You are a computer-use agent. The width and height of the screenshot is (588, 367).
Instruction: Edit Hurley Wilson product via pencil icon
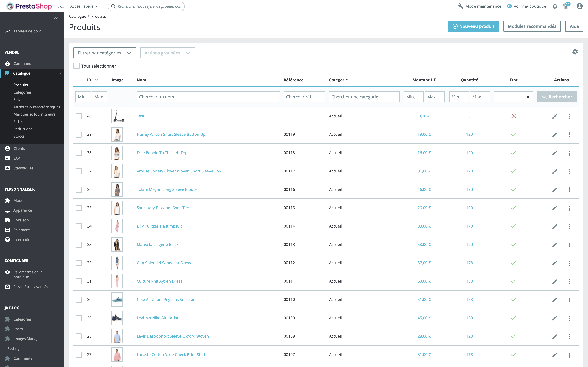(554, 134)
